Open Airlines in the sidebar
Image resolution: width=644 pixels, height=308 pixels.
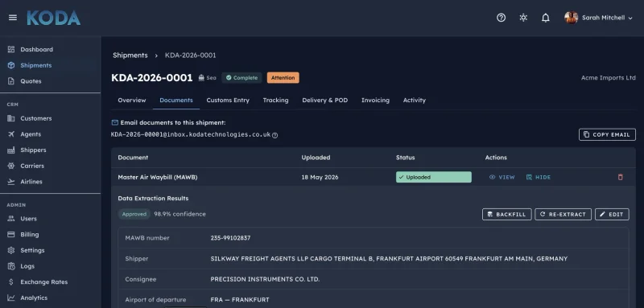point(31,182)
